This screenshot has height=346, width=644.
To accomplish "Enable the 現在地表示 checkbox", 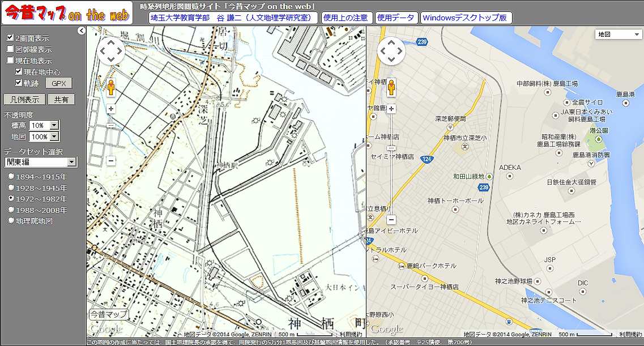I will point(10,60).
